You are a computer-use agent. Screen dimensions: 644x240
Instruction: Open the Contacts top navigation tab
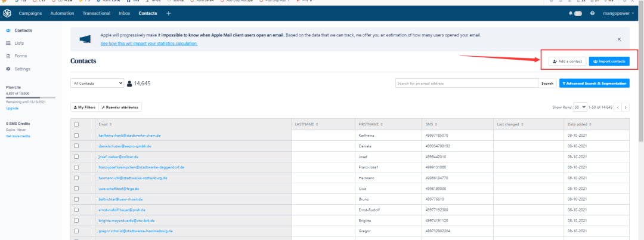tap(148, 14)
